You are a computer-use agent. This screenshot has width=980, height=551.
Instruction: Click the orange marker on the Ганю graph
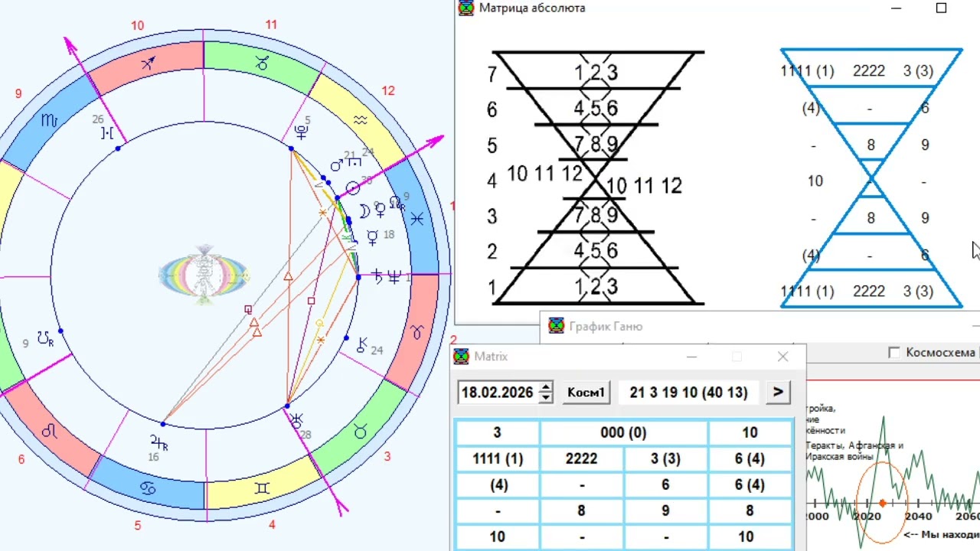(x=883, y=504)
